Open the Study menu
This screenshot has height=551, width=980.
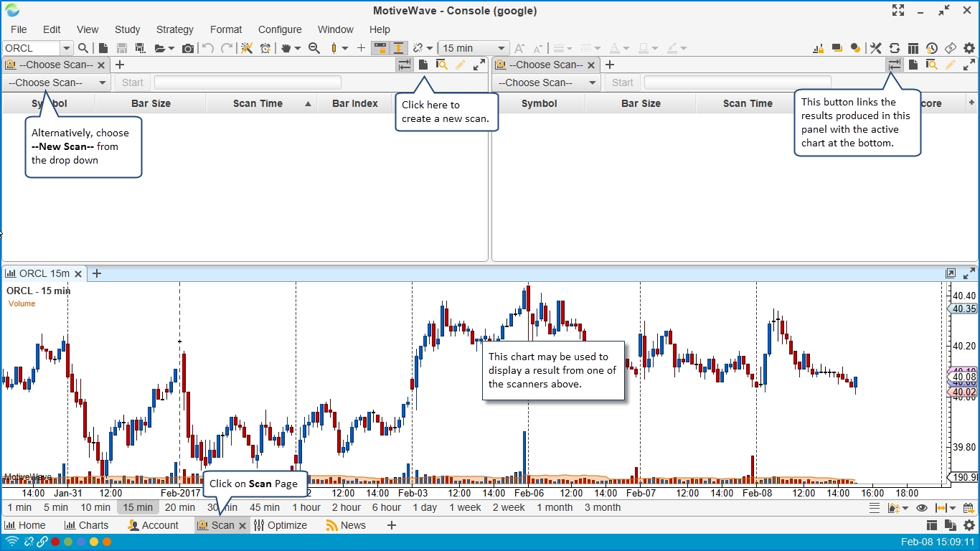[x=127, y=29]
